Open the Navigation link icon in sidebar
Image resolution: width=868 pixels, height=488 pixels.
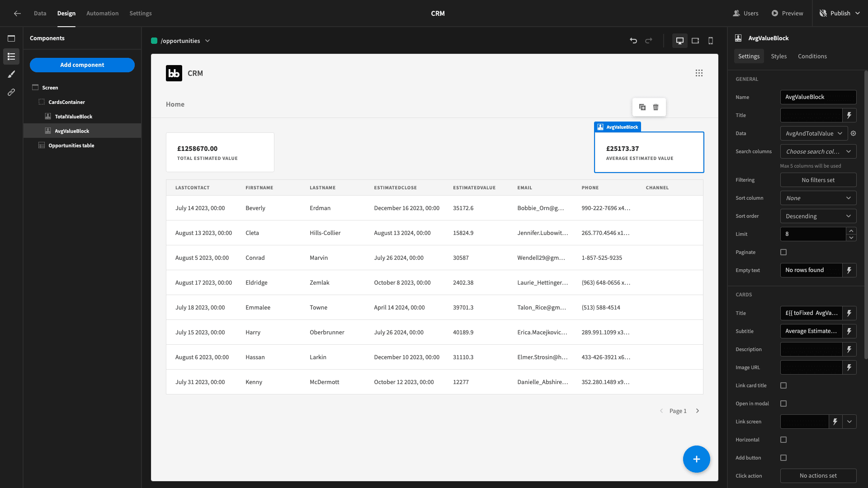tap(11, 92)
